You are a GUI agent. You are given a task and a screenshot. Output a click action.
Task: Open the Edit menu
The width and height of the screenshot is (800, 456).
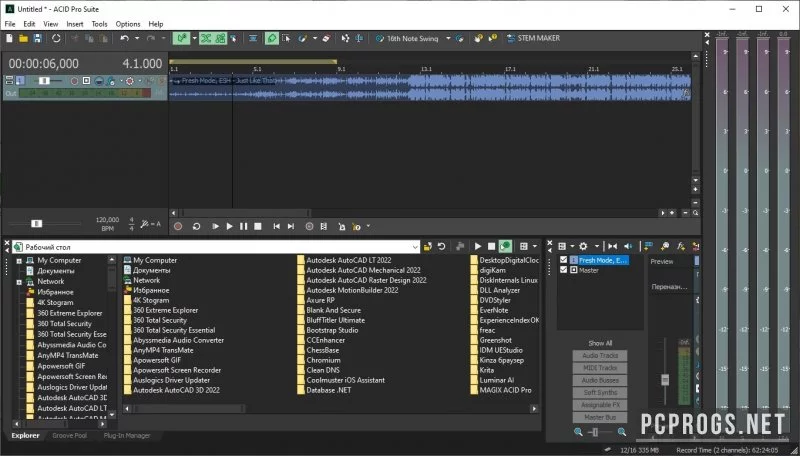(x=29, y=24)
